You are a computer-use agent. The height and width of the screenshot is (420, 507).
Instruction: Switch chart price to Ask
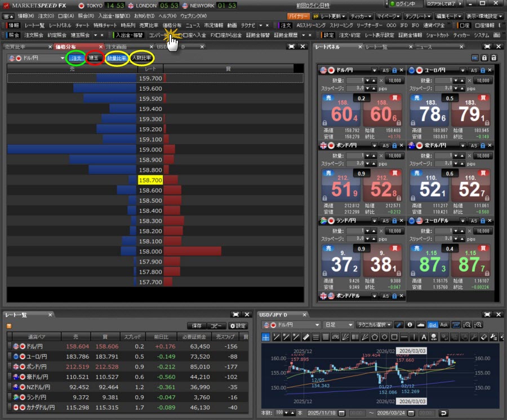[x=443, y=325]
